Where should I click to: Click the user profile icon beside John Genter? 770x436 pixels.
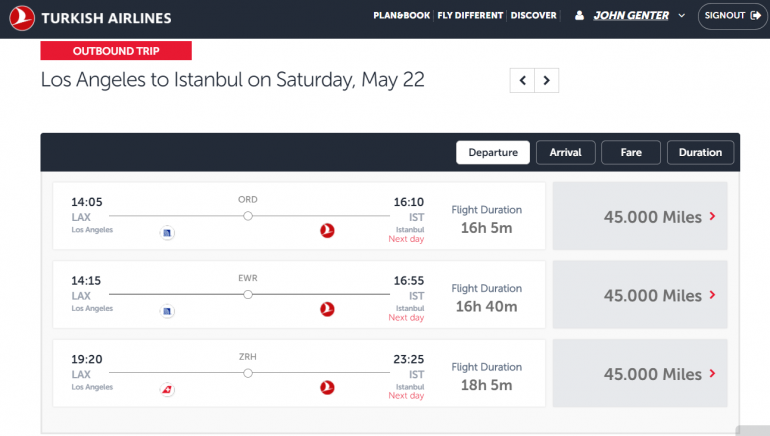[579, 16]
